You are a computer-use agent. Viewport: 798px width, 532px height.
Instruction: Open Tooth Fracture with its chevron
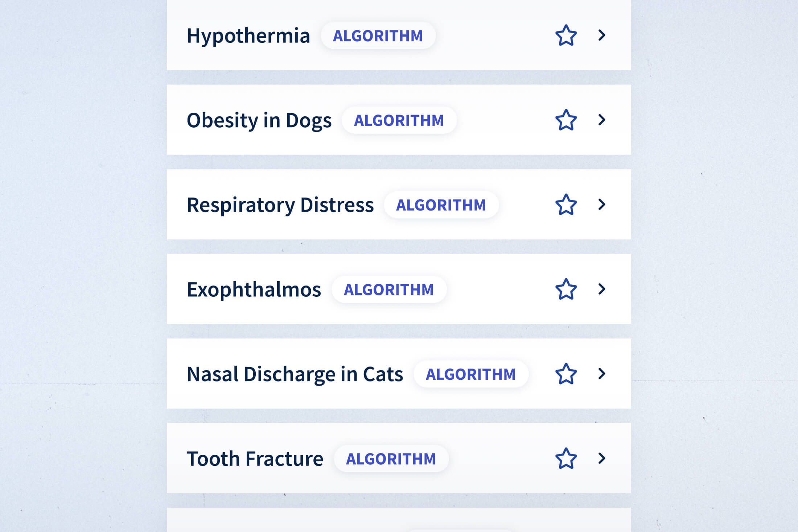602,458
